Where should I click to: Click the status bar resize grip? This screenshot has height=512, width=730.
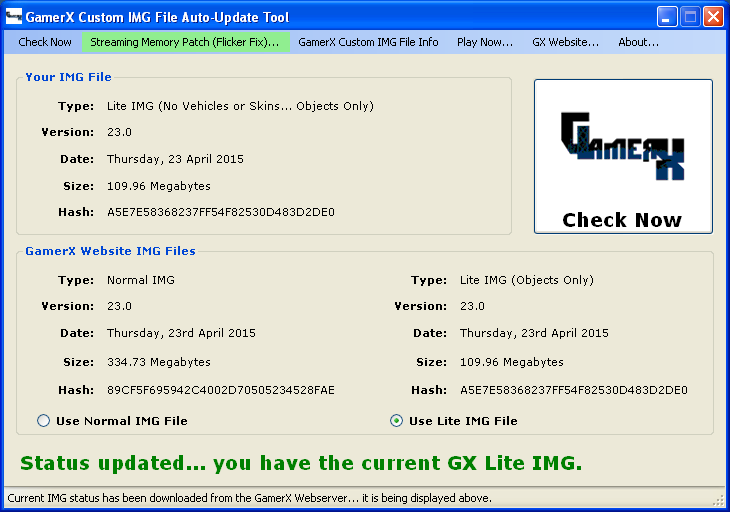point(718,499)
